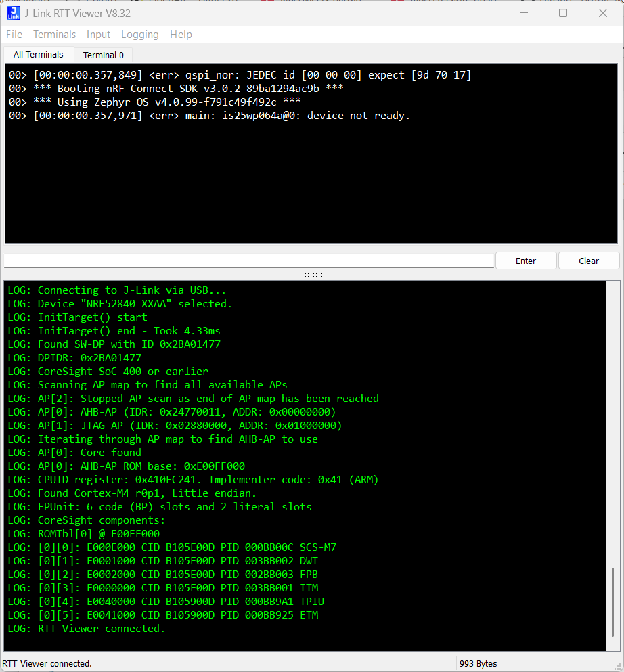
Task: Open the Help menu
Action: tap(181, 35)
